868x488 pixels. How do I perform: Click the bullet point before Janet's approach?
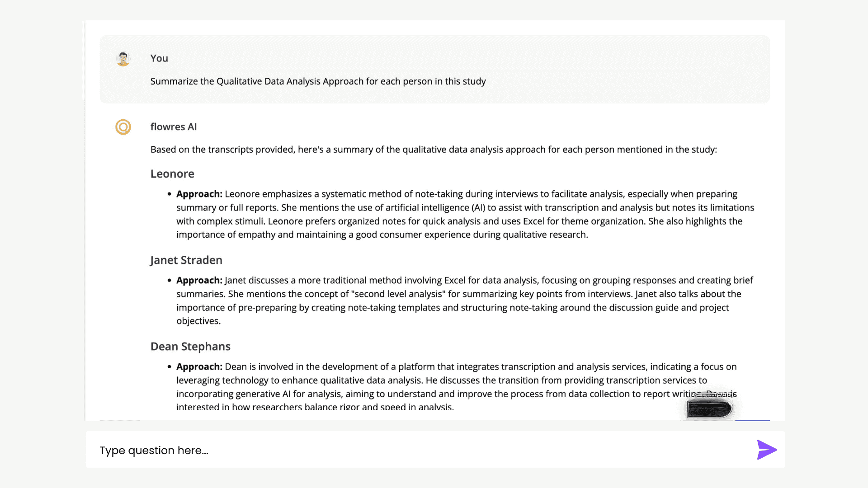(x=169, y=281)
